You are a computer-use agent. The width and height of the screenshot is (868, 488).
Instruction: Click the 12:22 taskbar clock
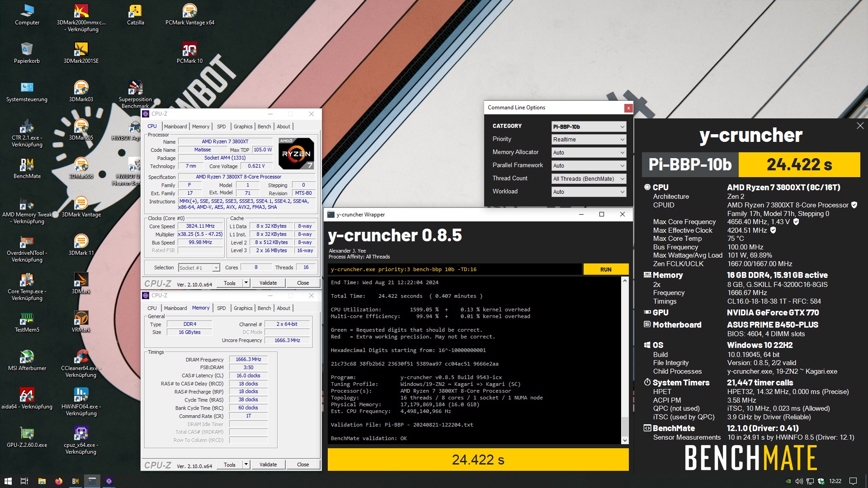[x=835, y=481]
